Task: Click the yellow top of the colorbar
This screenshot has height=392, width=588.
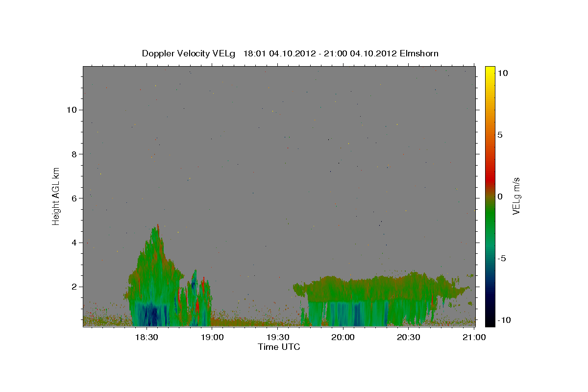Action: 490,71
